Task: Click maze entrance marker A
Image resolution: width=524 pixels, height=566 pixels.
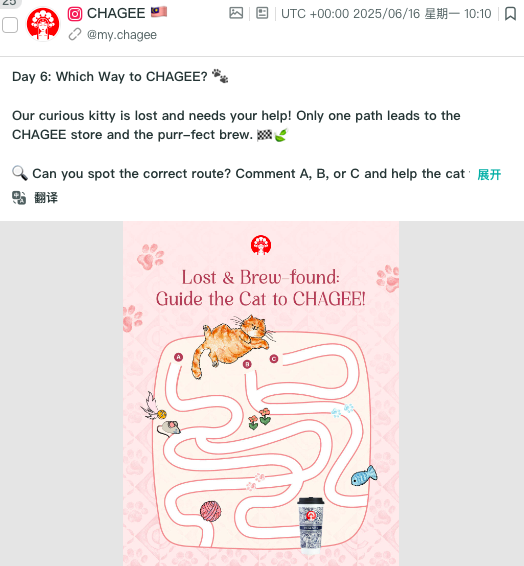Action: pos(178,357)
